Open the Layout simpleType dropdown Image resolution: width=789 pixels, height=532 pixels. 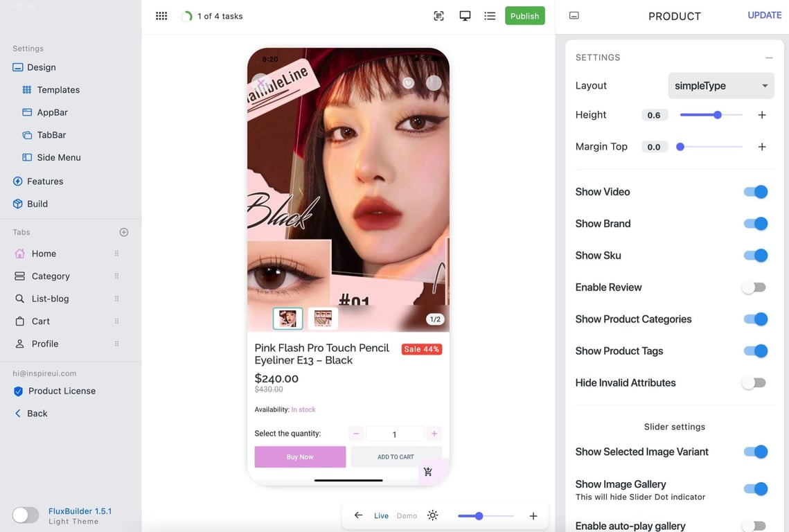721,86
